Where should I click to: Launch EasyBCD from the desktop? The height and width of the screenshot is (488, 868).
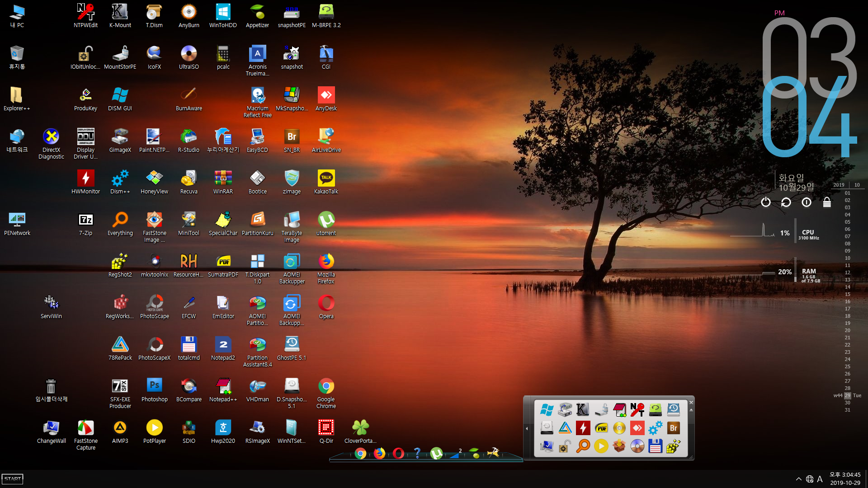click(257, 141)
